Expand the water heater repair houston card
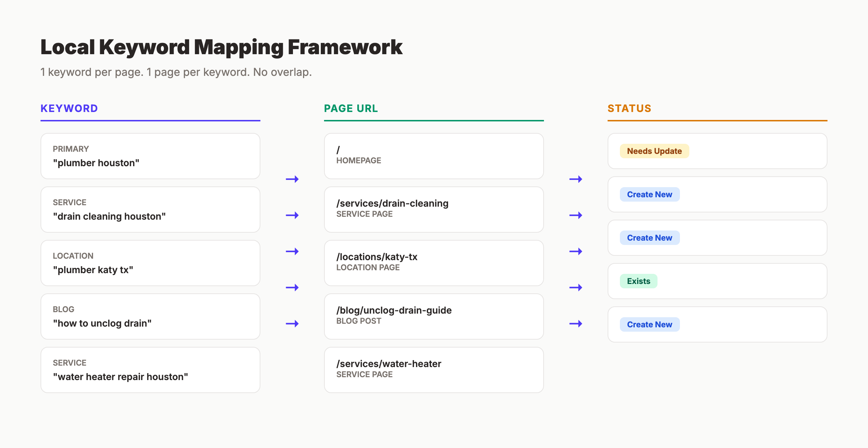Screen dimensions: 868x448 150,369
